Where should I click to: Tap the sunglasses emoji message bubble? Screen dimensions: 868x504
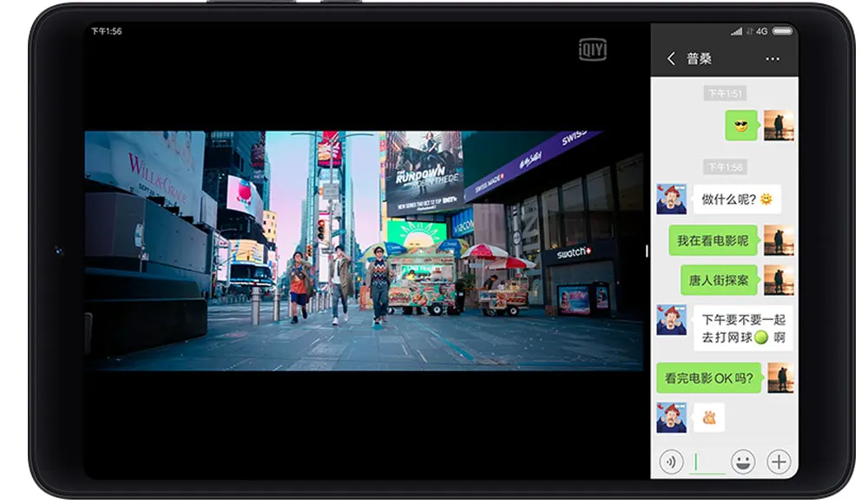point(741,125)
